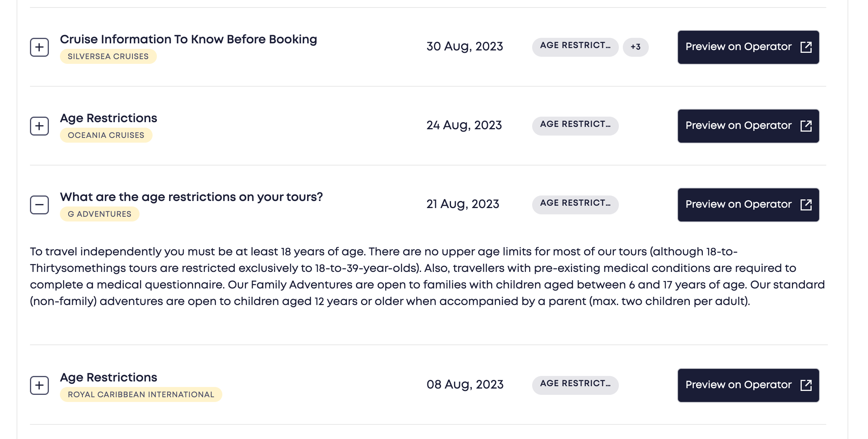Select the OCEANIA CRUISES operator tag
The height and width of the screenshot is (439, 868).
click(106, 135)
